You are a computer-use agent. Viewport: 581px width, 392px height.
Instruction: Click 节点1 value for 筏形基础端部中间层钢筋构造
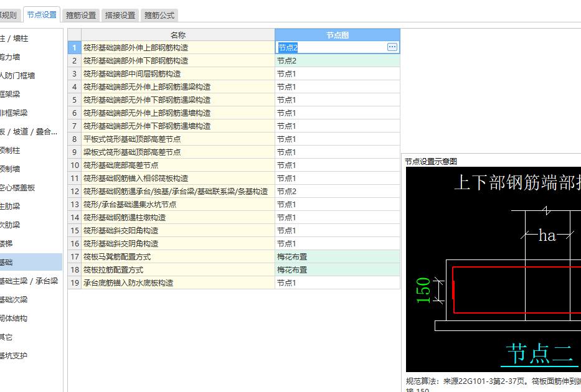(x=337, y=73)
